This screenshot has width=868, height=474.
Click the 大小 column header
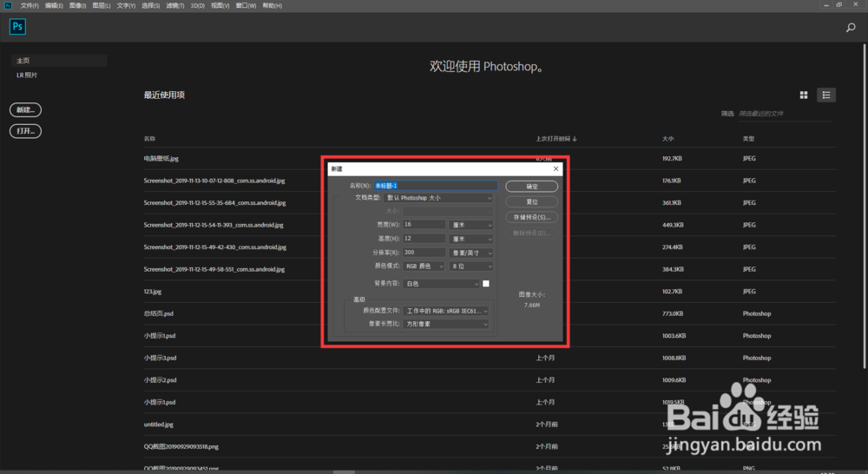(x=667, y=139)
